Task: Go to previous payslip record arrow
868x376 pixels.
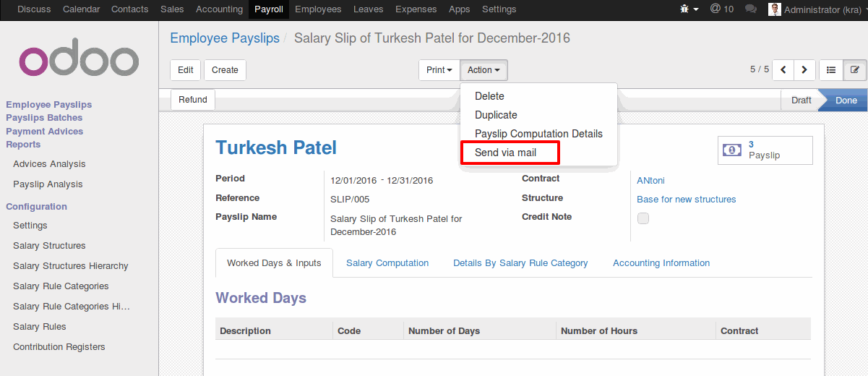Action: 783,70
